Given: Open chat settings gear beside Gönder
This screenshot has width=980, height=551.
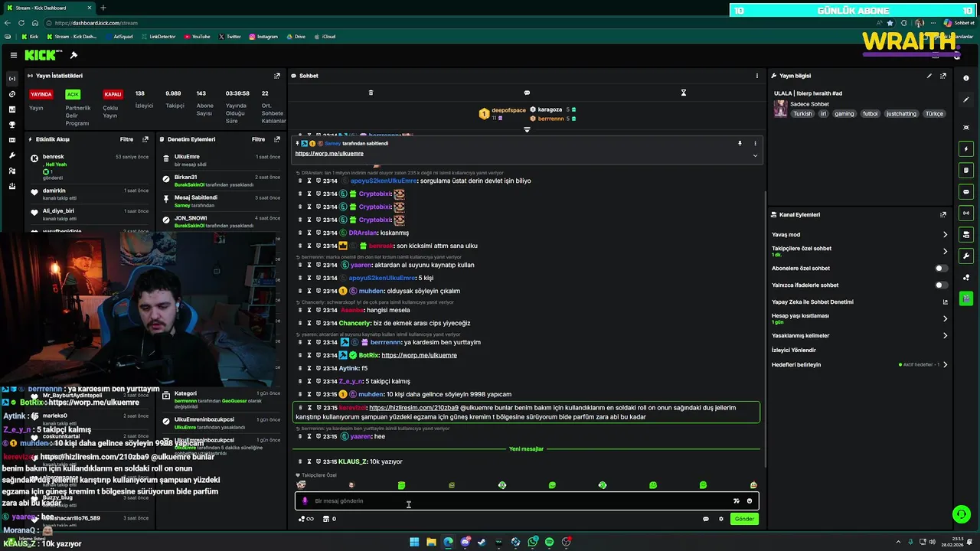Looking at the screenshot, I should click(720, 519).
